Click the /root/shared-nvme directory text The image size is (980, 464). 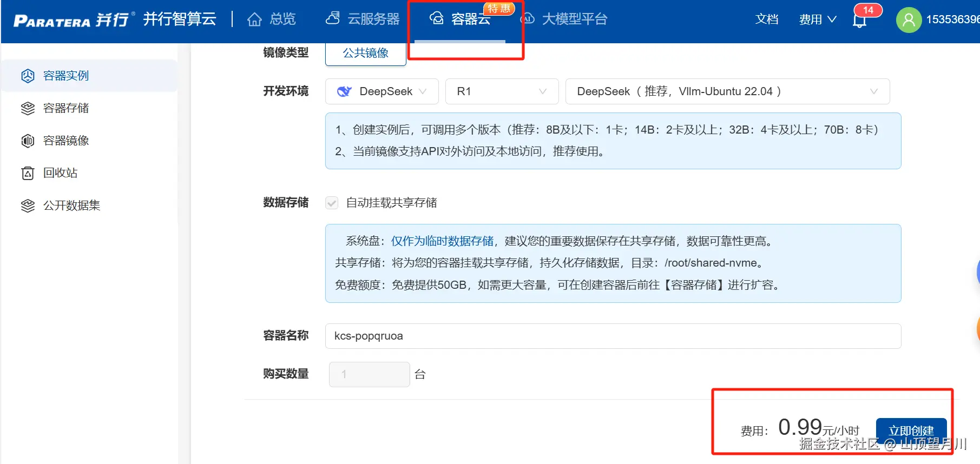(711, 263)
